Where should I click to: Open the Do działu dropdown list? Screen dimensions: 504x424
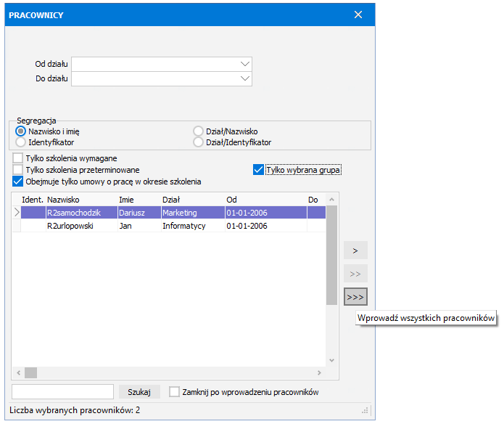point(244,78)
